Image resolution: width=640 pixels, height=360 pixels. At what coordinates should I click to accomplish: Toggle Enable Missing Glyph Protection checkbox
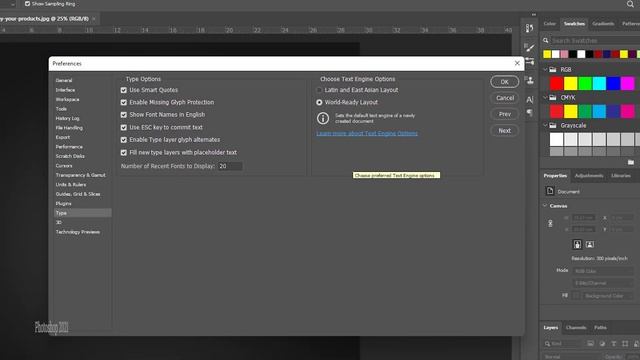point(124,102)
